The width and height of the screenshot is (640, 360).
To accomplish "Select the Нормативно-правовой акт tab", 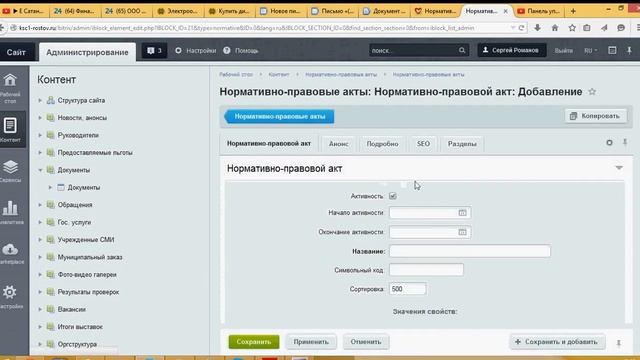I will click(269, 144).
